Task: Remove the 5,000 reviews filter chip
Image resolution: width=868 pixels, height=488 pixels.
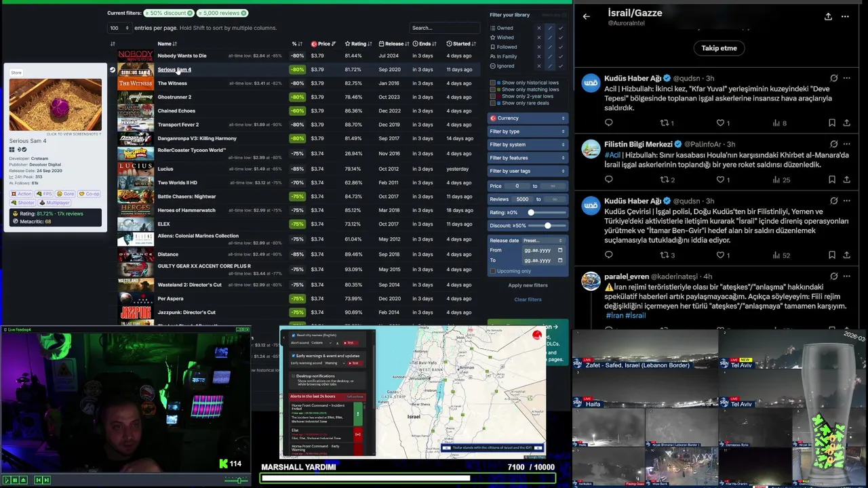Action: click(x=243, y=13)
